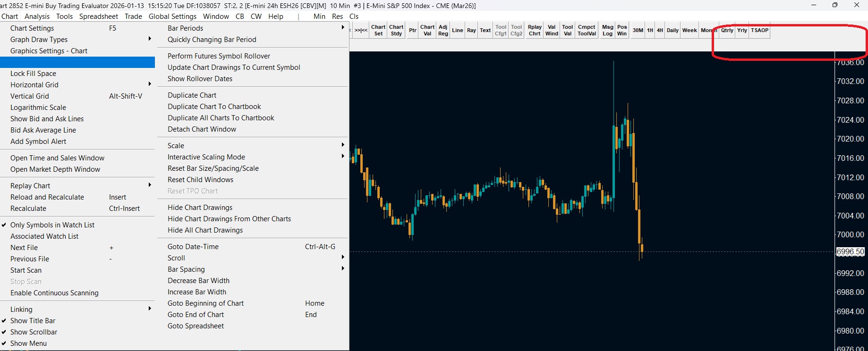Open the Window menu
Image resolution: width=868 pixels, height=351 pixels.
click(x=216, y=17)
